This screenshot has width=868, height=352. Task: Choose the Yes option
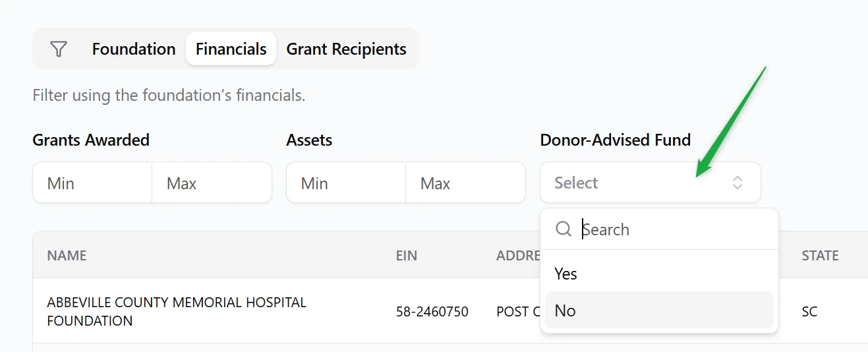[566, 274]
